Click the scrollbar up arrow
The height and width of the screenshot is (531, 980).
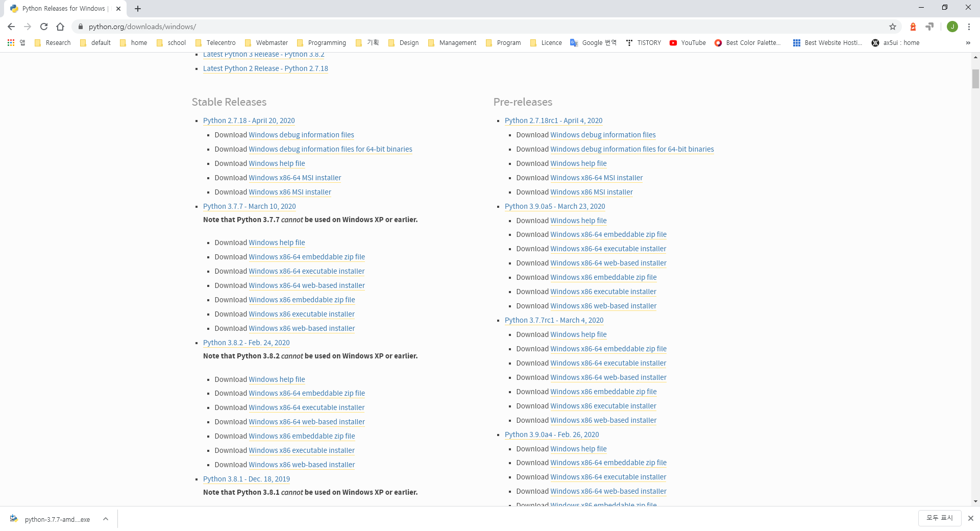point(975,57)
